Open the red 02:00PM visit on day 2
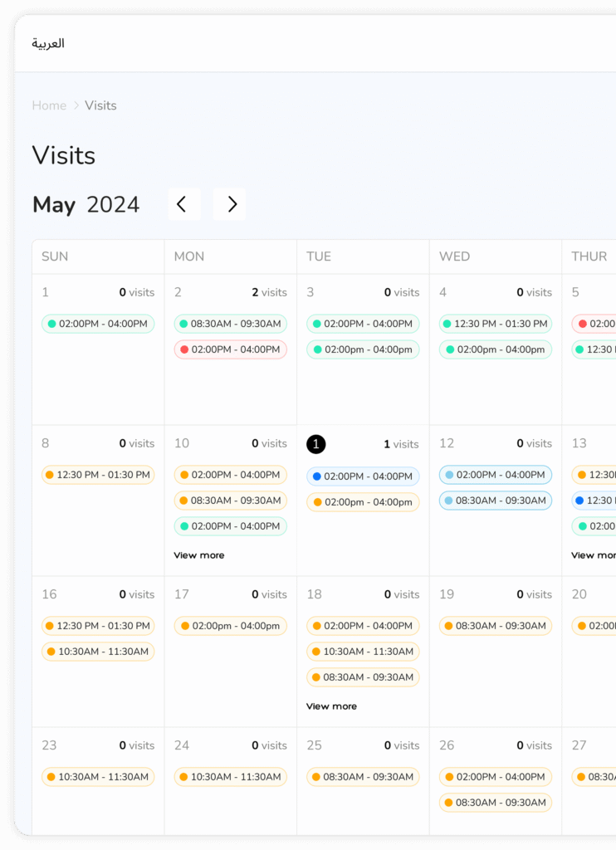The image size is (616, 850). 230,349
